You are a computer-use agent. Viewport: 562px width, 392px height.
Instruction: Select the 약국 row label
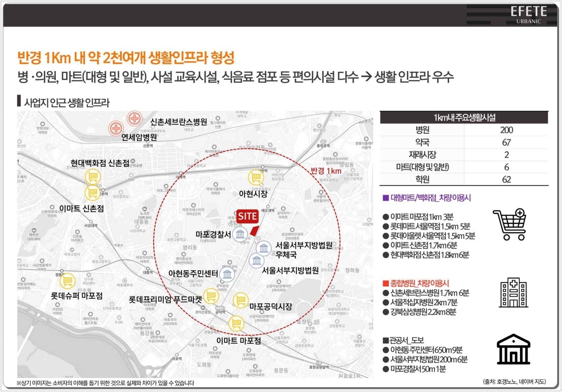(422, 142)
